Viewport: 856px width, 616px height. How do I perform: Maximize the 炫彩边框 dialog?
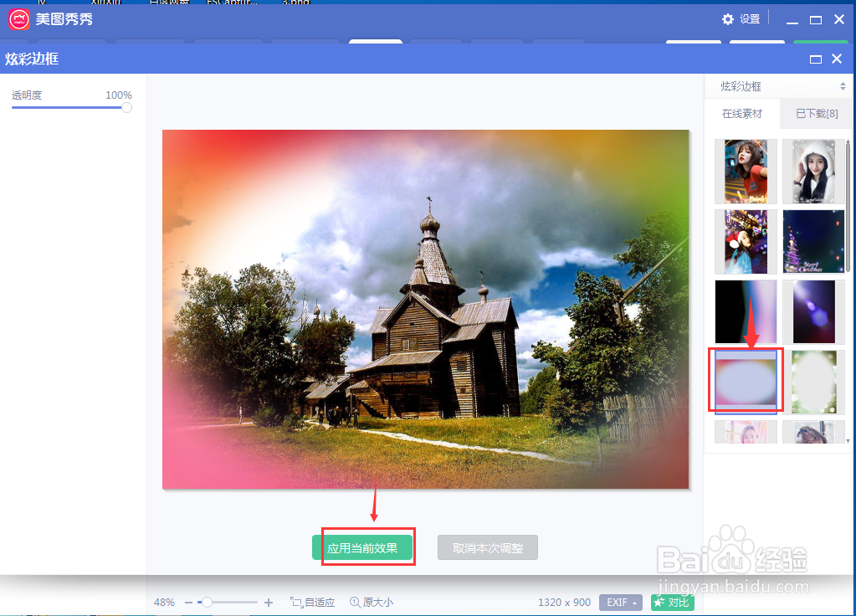coord(816,59)
